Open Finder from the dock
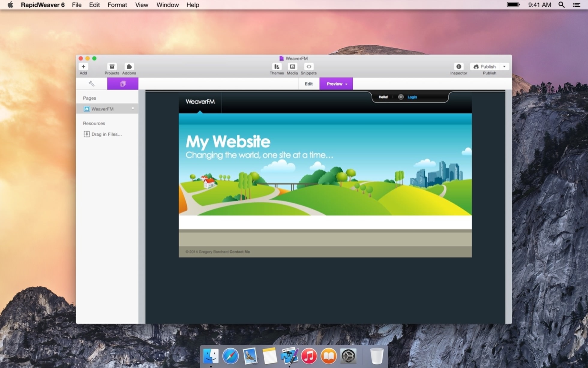 [x=211, y=356]
